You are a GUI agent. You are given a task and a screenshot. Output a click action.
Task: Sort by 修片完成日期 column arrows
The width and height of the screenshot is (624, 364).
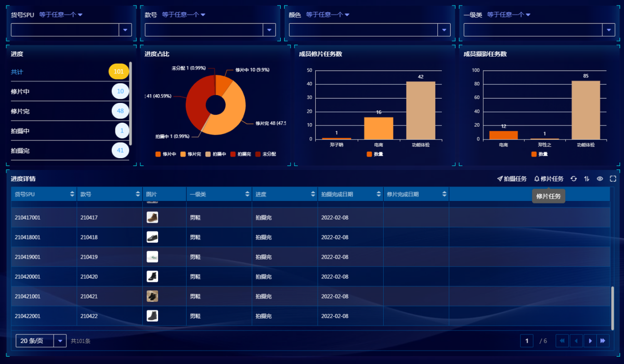(444, 194)
